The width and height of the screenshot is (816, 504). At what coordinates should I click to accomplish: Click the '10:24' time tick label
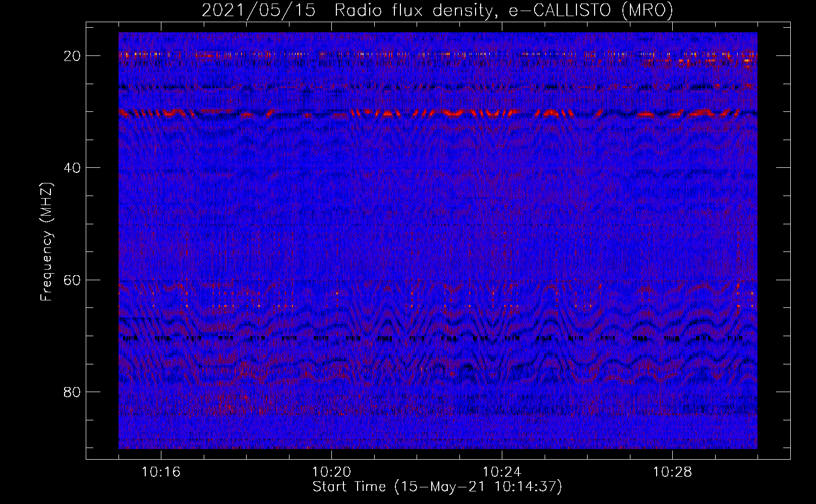(x=502, y=472)
